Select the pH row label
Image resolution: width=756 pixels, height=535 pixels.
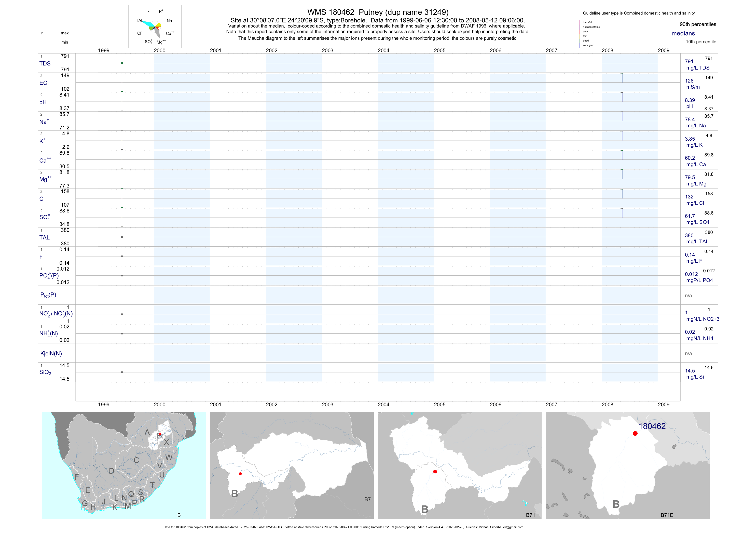click(x=43, y=102)
